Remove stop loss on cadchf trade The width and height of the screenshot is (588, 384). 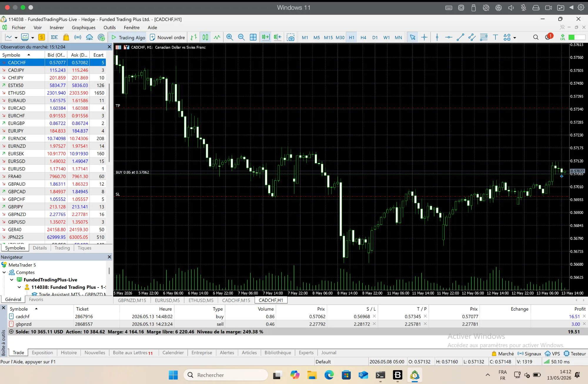[x=374, y=316]
